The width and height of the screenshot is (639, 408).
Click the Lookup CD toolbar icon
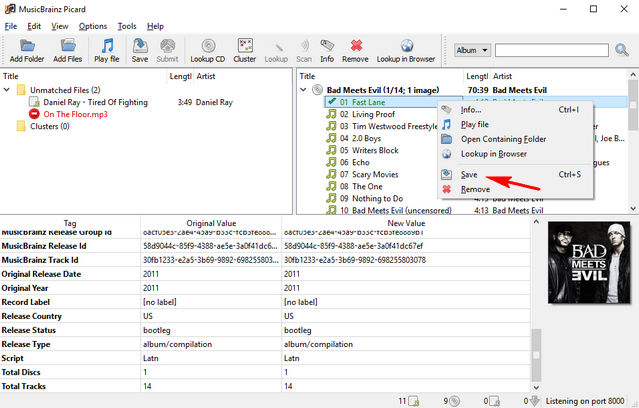pyautogui.click(x=208, y=50)
